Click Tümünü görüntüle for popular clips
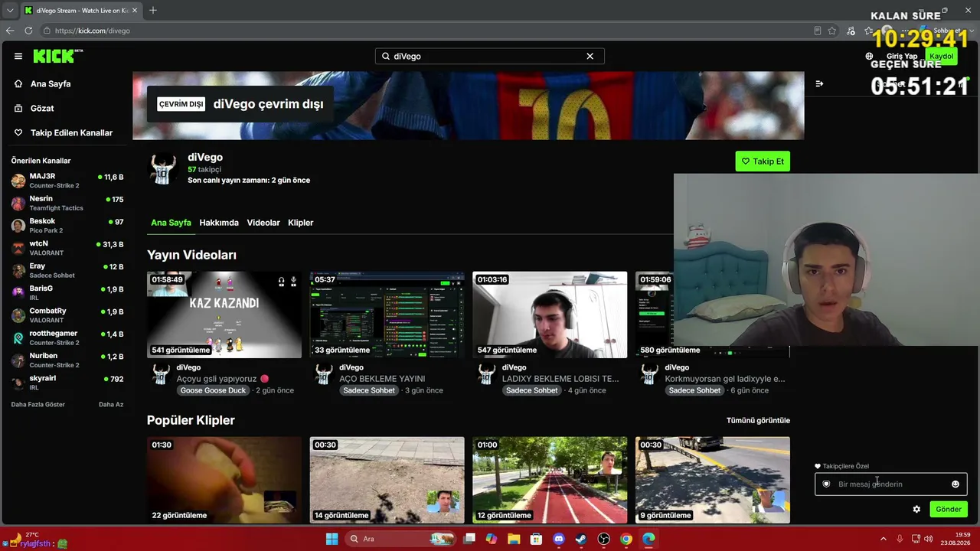 pyautogui.click(x=758, y=420)
